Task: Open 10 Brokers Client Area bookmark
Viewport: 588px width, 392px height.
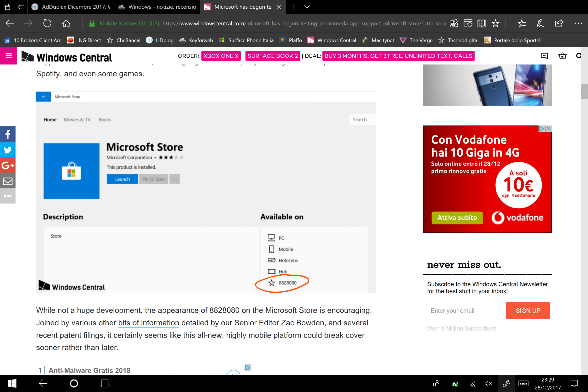Action: pos(33,40)
